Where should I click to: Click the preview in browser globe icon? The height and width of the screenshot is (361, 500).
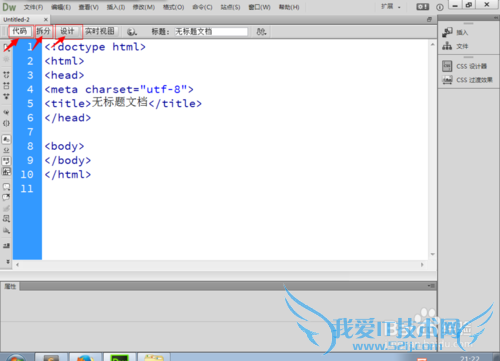pos(132,32)
